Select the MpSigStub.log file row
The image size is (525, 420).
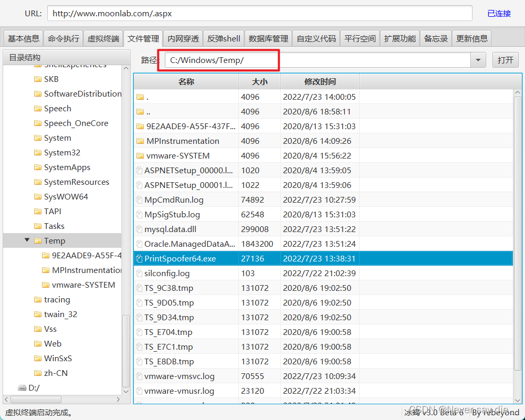coord(323,215)
